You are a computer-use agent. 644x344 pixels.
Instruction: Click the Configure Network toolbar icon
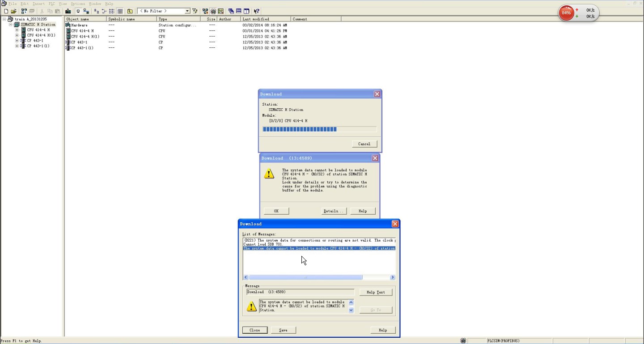(x=205, y=11)
